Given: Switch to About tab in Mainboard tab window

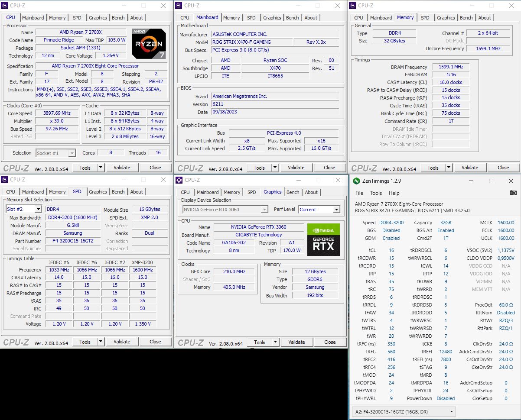Looking at the screenshot, I should [x=311, y=18].
